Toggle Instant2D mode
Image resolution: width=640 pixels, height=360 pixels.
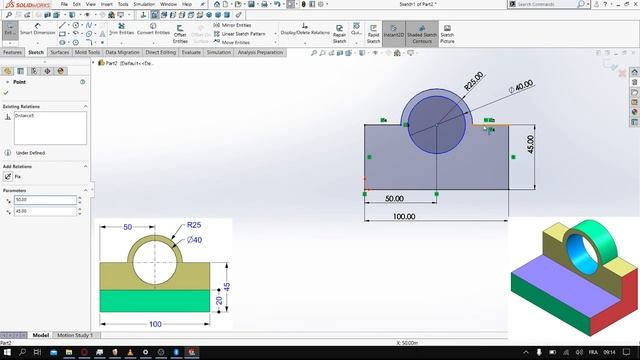(x=393, y=34)
